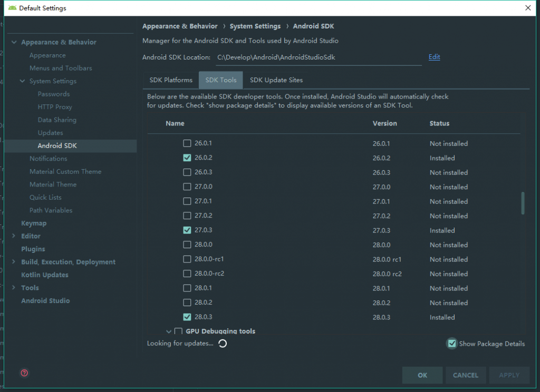
Task: Open Material Theme settings
Action: point(53,184)
